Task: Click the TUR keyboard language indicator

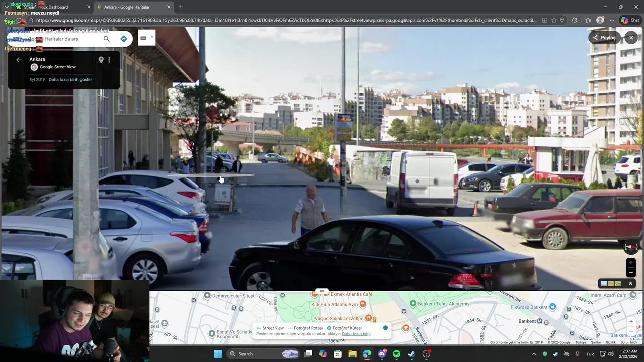Action: click(x=590, y=354)
